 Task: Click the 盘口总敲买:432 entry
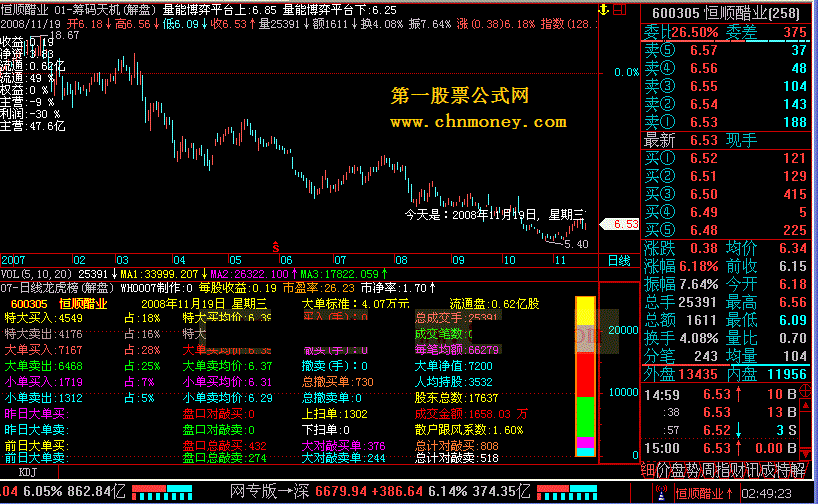pyautogui.click(x=224, y=446)
